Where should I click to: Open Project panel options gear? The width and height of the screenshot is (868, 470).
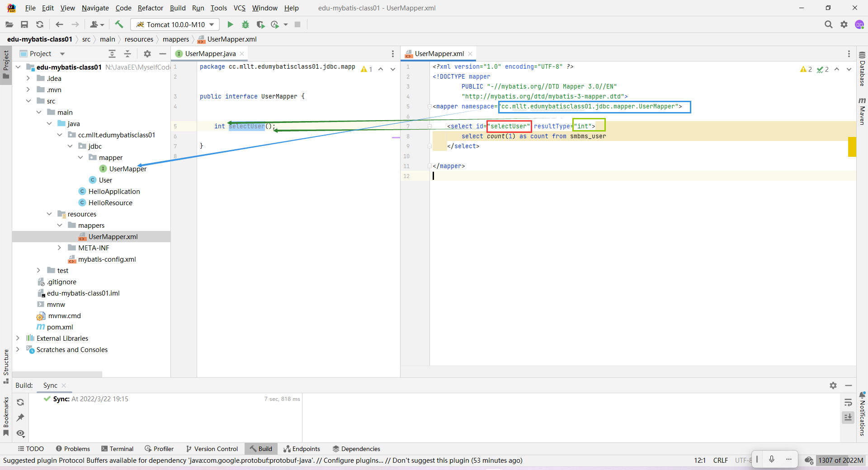coord(147,54)
